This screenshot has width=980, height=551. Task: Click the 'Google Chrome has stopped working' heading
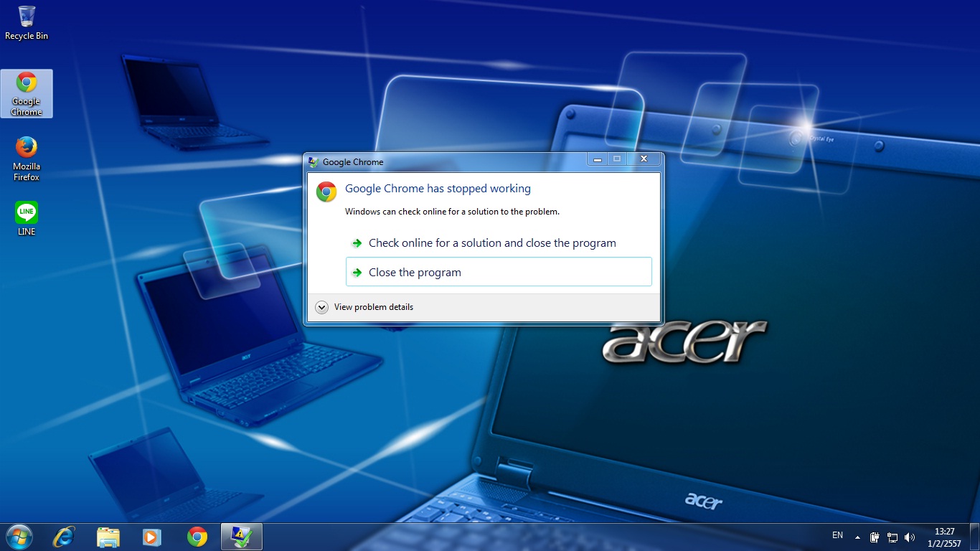click(x=438, y=189)
